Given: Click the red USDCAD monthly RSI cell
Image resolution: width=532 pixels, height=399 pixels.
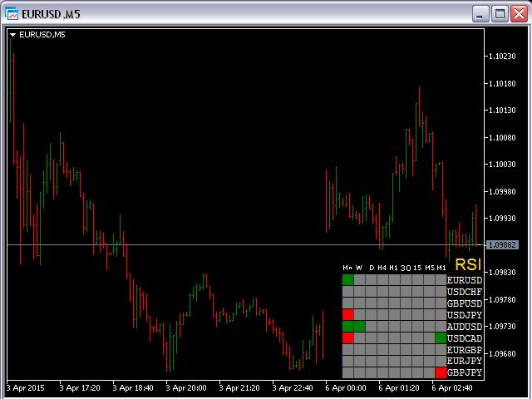Looking at the screenshot, I should (347, 338).
